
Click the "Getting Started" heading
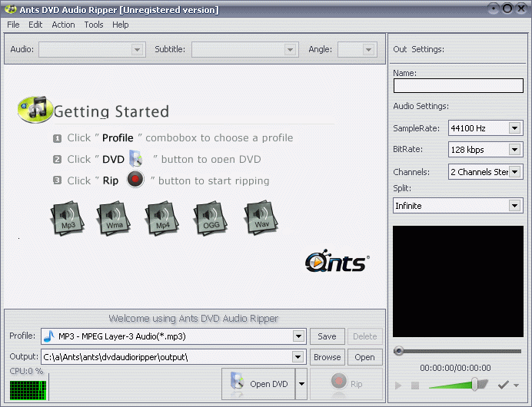[x=111, y=111]
